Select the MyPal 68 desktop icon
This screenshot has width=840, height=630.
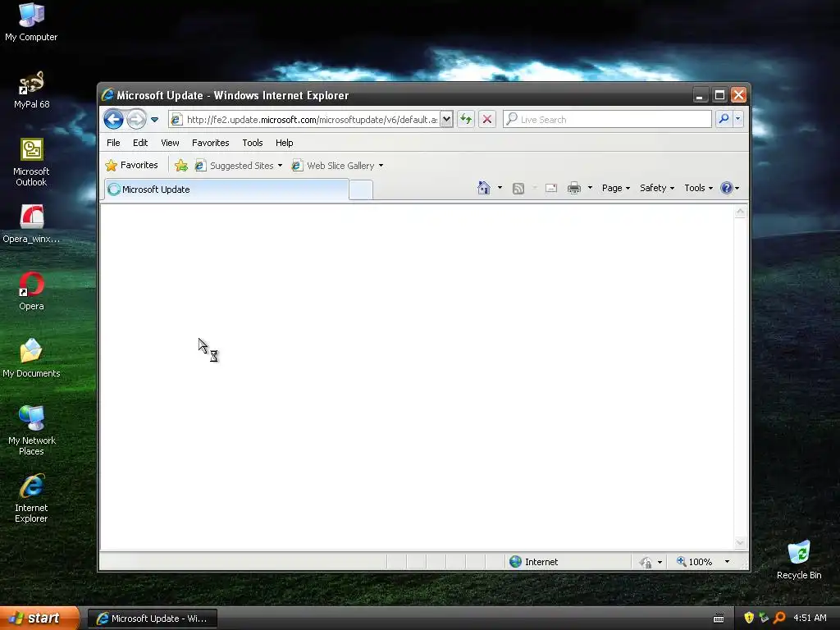31,90
